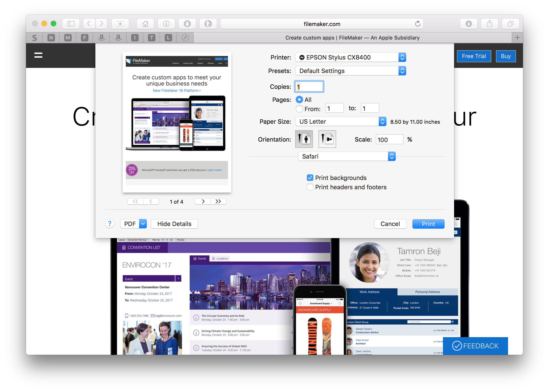Screen dimensions: 549x392
Task: Enable Print headers and footers
Action: coord(310,187)
